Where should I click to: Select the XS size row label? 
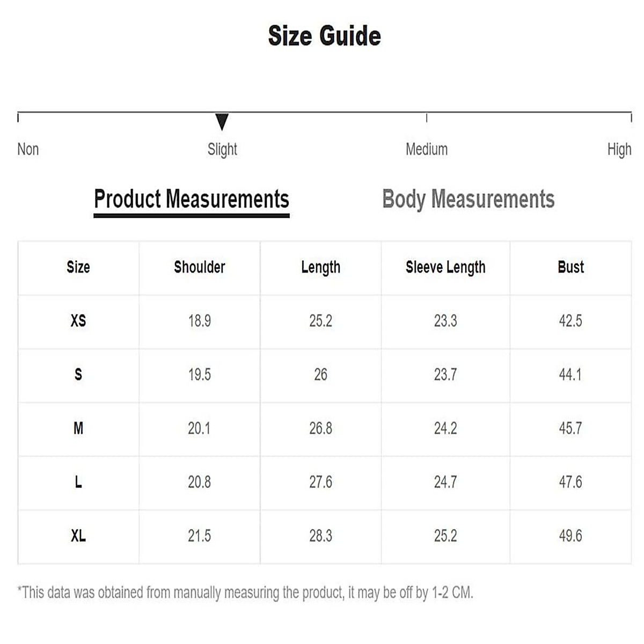[78, 321]
